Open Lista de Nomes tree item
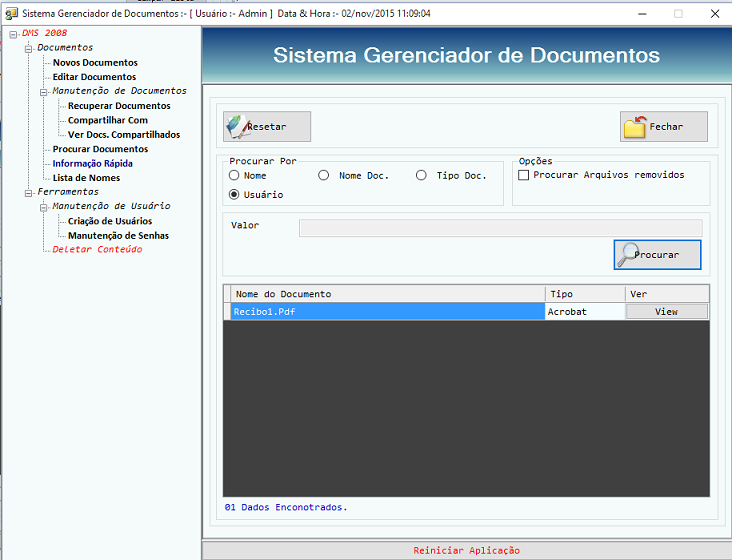The height and width of the screenshot is (560, 732). (86, 178)
